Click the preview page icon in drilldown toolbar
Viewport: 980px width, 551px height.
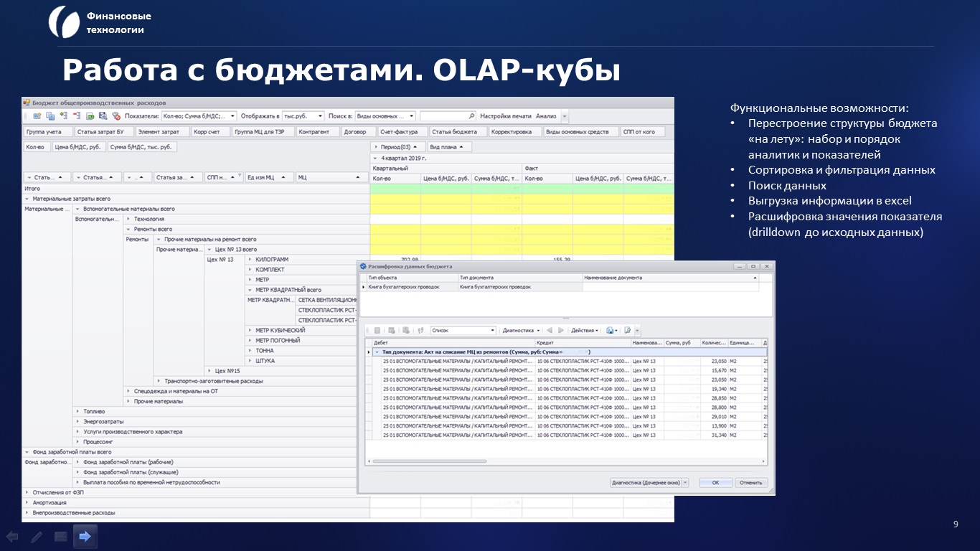[627, 330]
